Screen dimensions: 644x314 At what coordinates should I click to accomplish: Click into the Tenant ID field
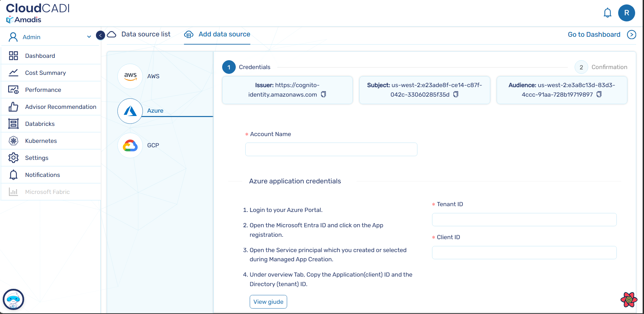[x=524, y=220]
